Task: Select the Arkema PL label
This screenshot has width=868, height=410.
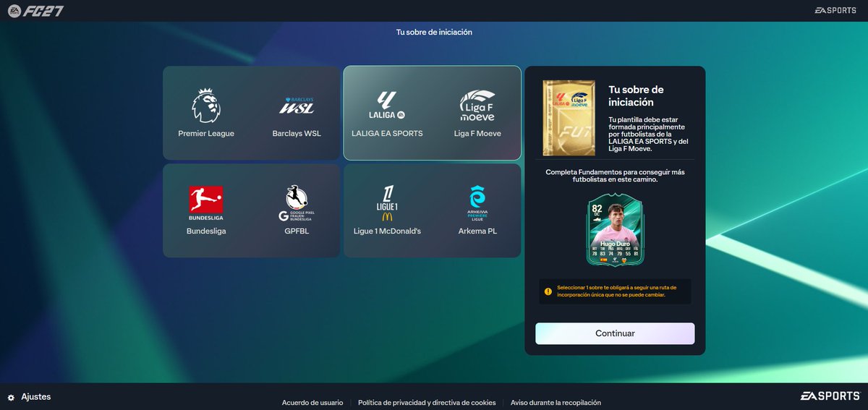Action: pyautogui.click(x=477, y=231)
